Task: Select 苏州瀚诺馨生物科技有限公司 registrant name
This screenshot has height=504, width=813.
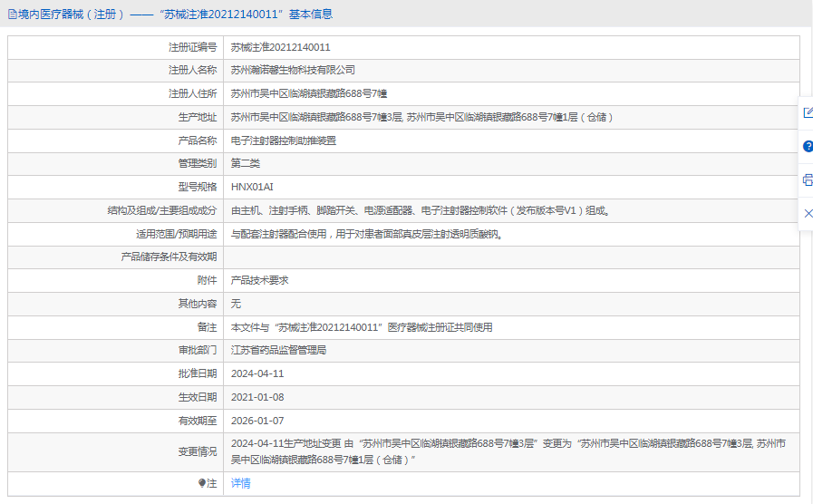Action: tap(293, 70)
